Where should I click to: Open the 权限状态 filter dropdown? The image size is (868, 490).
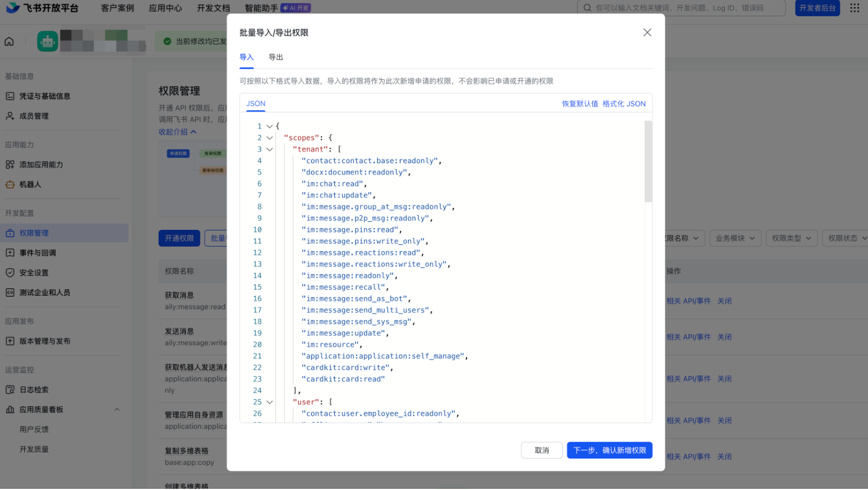847,238
